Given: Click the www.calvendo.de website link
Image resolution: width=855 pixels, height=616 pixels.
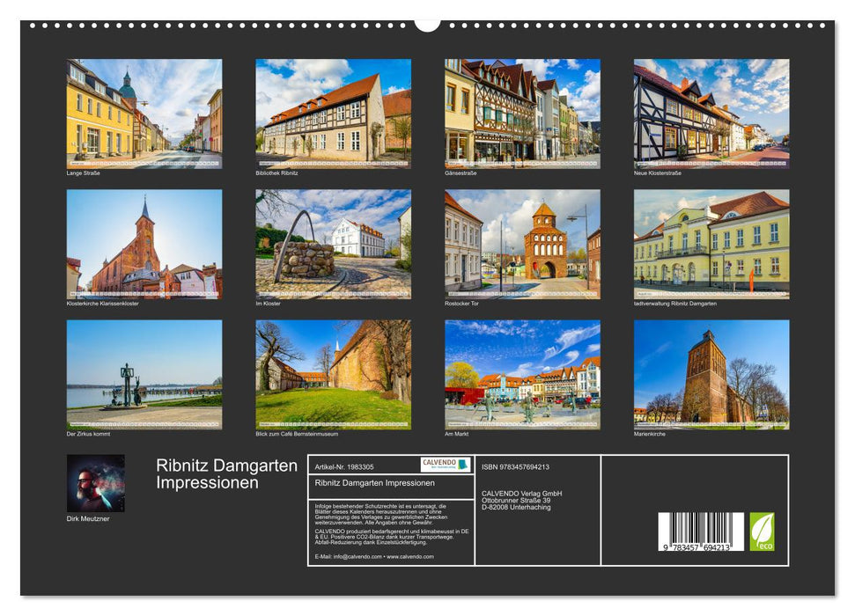Looking at the screenshot, I should (x=410, y=557).
